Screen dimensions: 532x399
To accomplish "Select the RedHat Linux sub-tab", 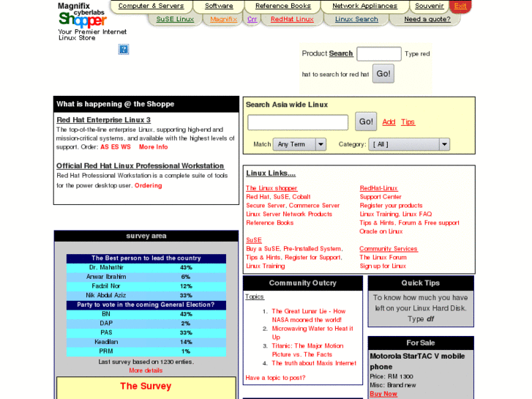I will [292, 19].
